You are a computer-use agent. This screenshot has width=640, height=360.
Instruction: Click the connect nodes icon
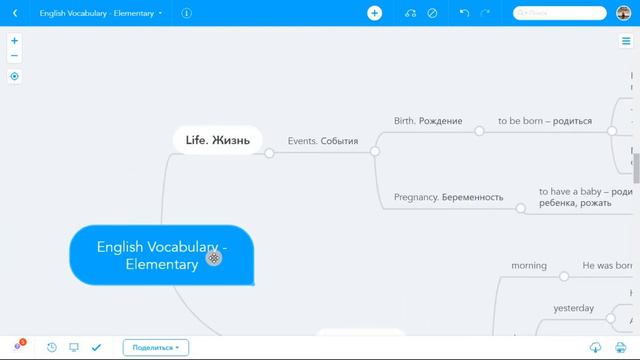click(410, 13)
